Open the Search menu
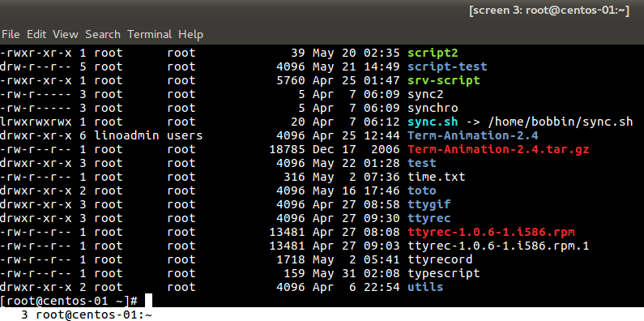The height and width of the screenshot is (321, 644). pyautogui.click(x=103, y=34)
